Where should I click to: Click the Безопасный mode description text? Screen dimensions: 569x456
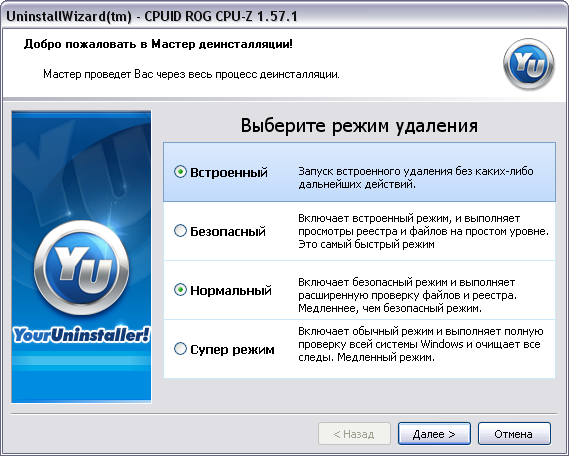423,231
